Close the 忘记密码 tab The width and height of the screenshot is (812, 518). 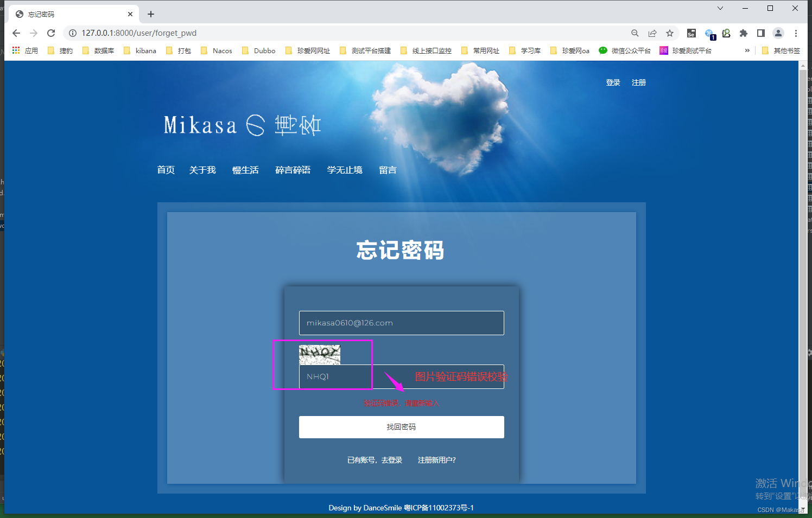[x=130, y=14]
